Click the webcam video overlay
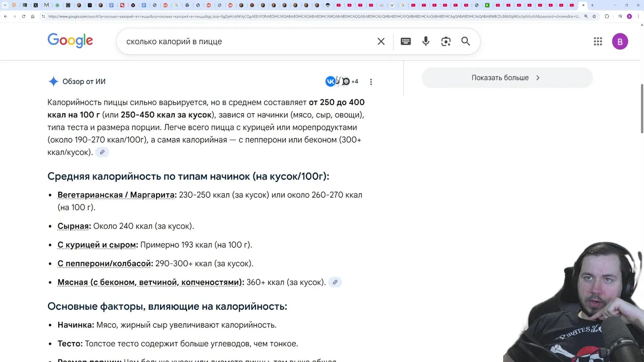The image size is (644, 362). (574, 301)
